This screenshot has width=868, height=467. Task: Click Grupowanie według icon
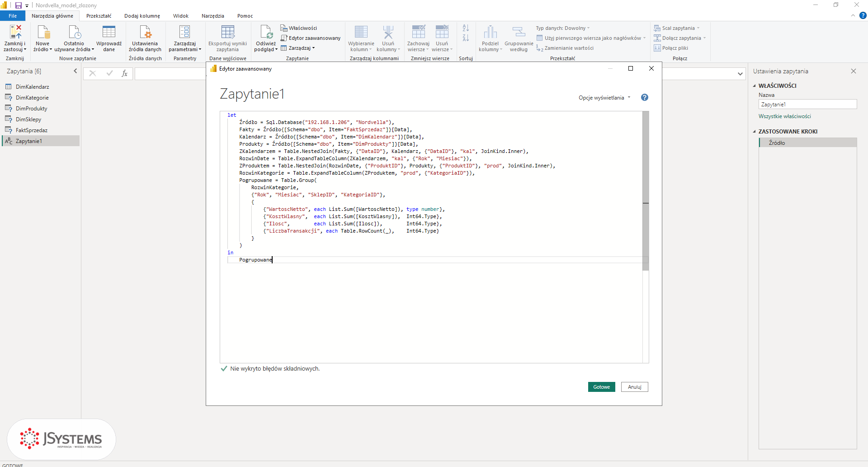point(519,32)
